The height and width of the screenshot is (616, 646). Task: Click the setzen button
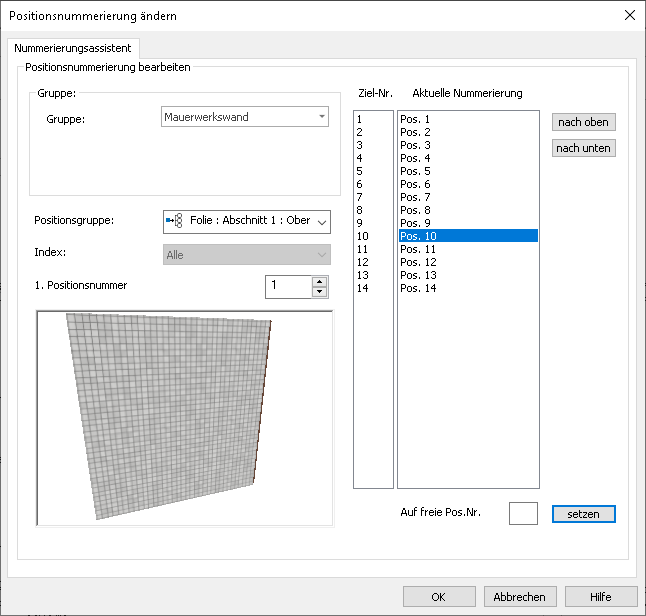click(x=583, y=514)
